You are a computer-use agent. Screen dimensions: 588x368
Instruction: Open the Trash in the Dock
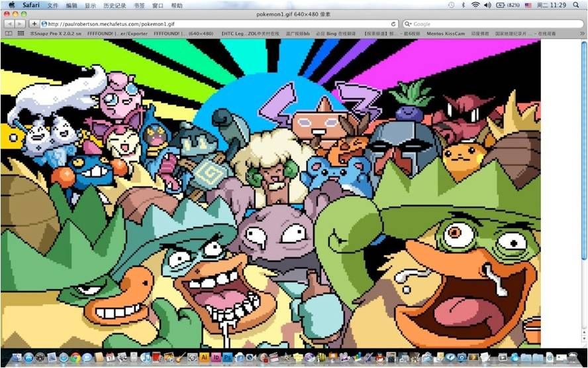[x=573, y=357]
